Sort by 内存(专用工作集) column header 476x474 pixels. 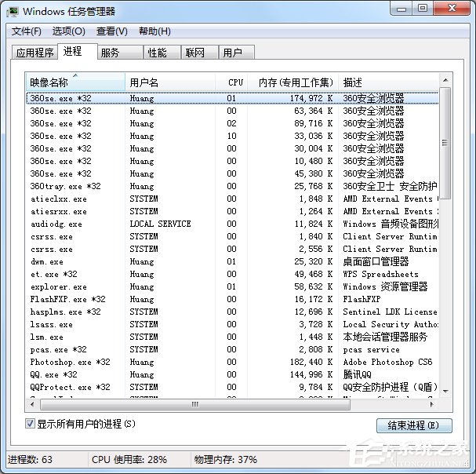coord(293,82)
